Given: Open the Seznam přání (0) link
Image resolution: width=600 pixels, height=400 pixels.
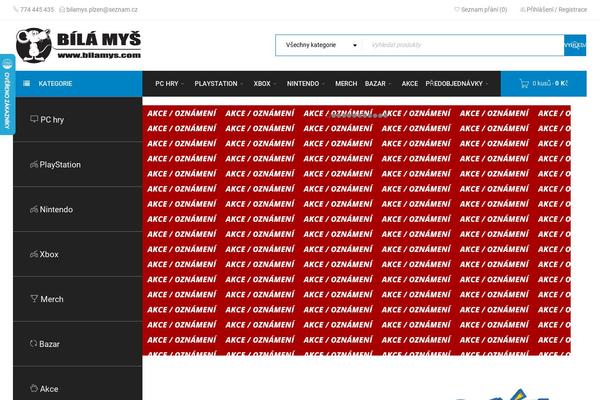Looking at the screenshot, I should 484,10.
